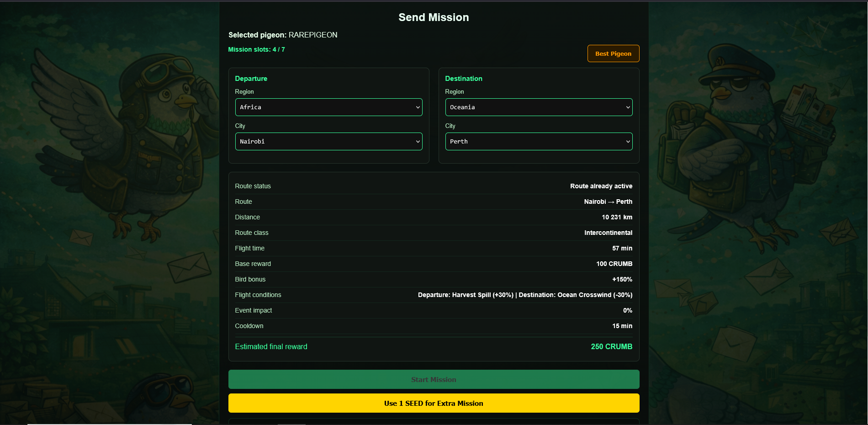
Task: Open the Destination Region dropdown showing Oceania
Action: (539, 107)
